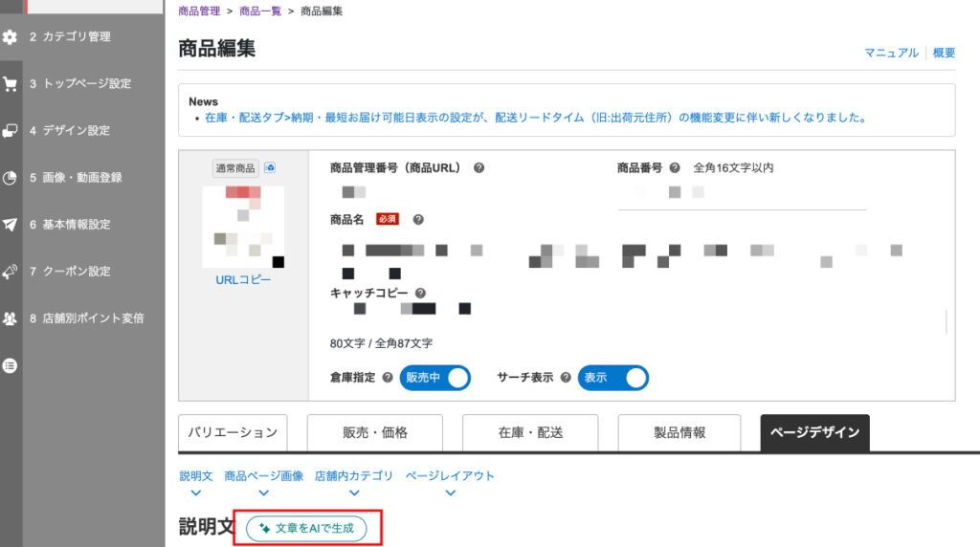Image resolution: width=980 pixels, height=547 pixels.
Task: Click the URLコピー link under the thumbnail
Action: [x=243, y=280]
